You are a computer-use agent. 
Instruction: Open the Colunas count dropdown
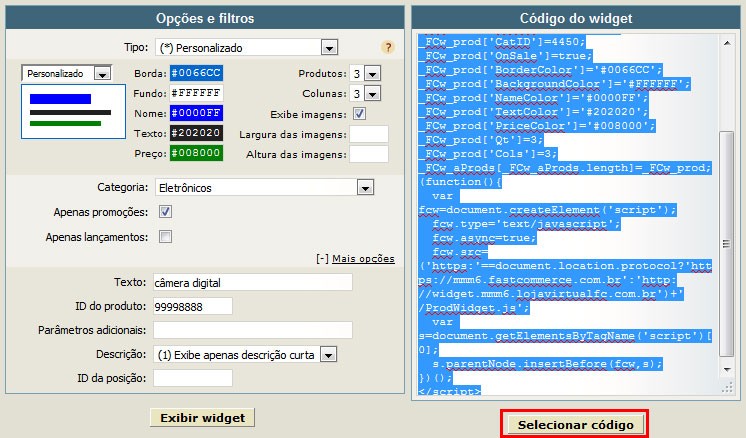click(x=365, y=94)
